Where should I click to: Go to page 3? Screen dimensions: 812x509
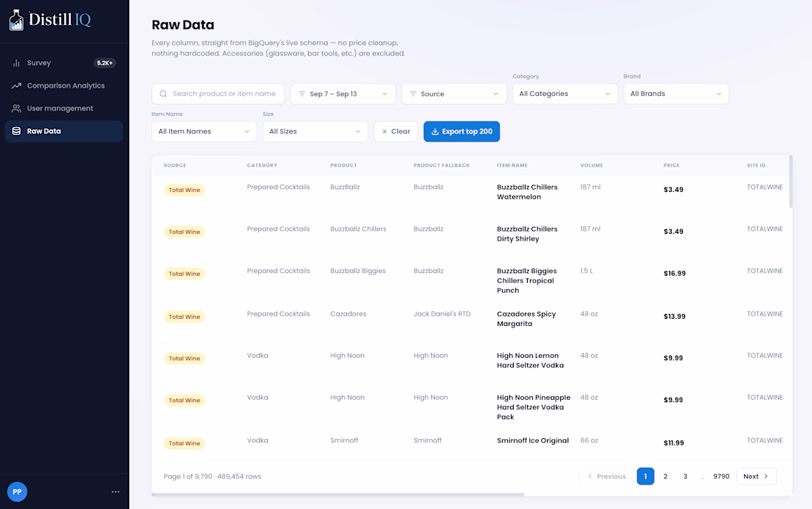pos(685,477)
